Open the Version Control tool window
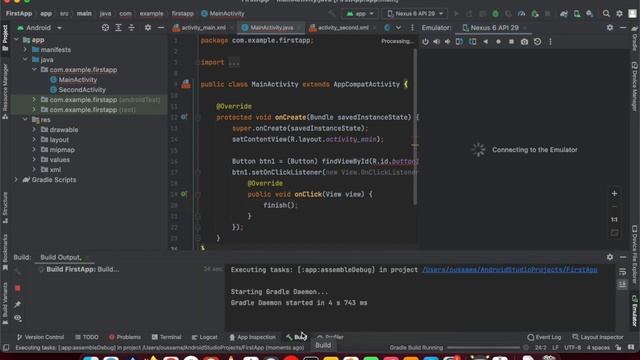640x360 pixels. (x=40, y=337)
